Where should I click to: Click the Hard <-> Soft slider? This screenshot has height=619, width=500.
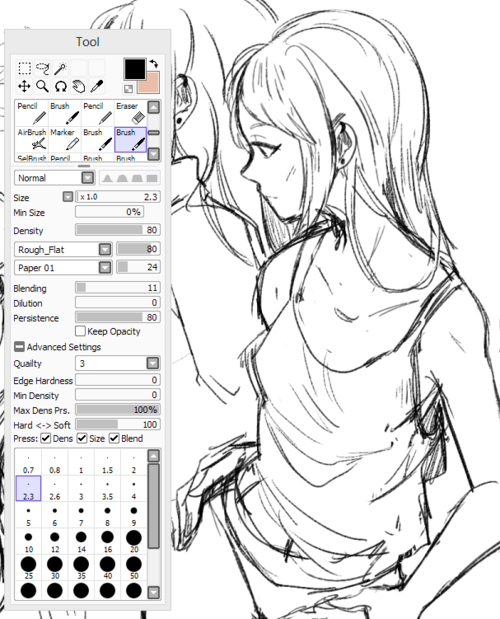coord(118,424)
